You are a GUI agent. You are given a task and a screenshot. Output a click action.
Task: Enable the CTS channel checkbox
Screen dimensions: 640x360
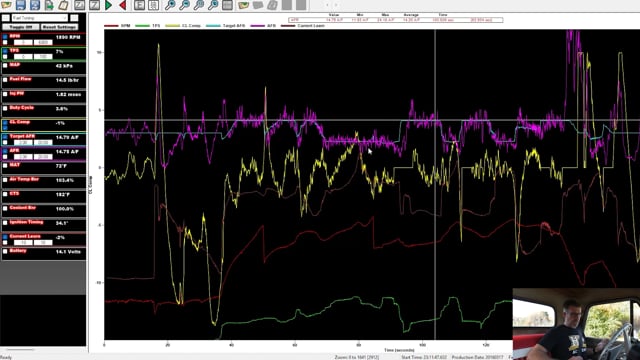pyautogui.click(x=5, y=194)
